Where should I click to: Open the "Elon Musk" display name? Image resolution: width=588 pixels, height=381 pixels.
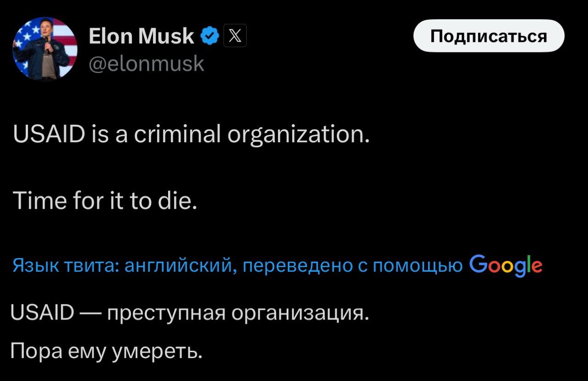[141, 36]
